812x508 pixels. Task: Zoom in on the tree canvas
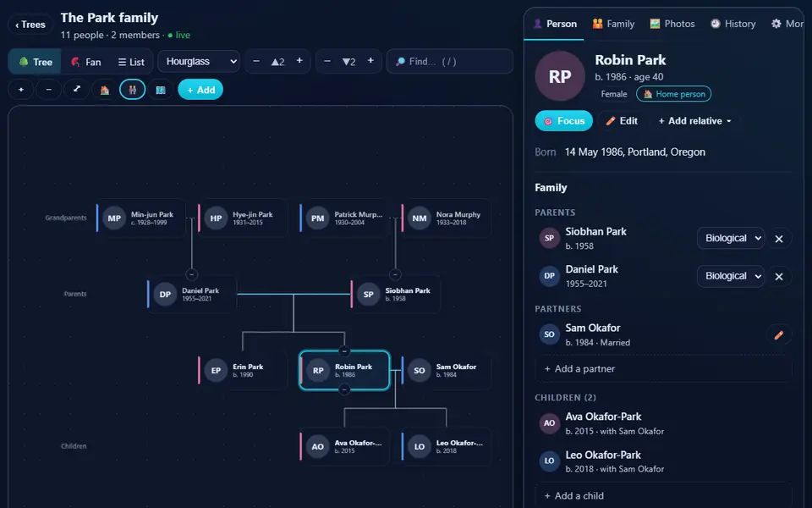pyautogui.click(x=21, y=90)
